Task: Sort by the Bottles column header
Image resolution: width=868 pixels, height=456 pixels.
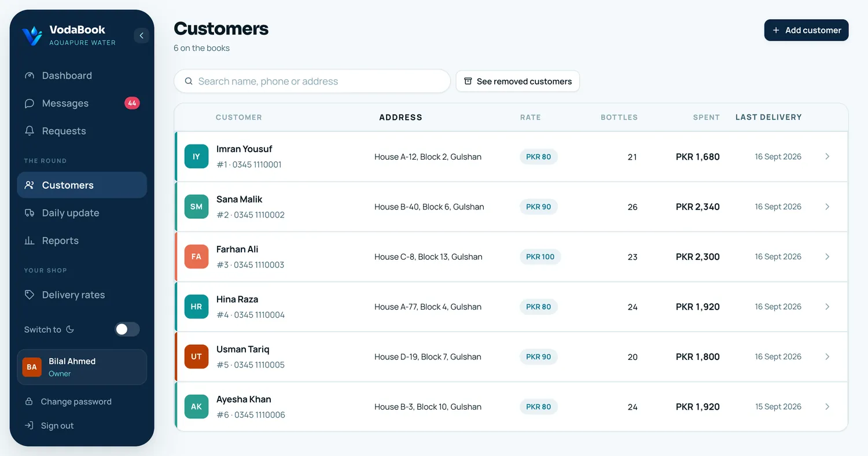Action: click(x=619, y=117)
